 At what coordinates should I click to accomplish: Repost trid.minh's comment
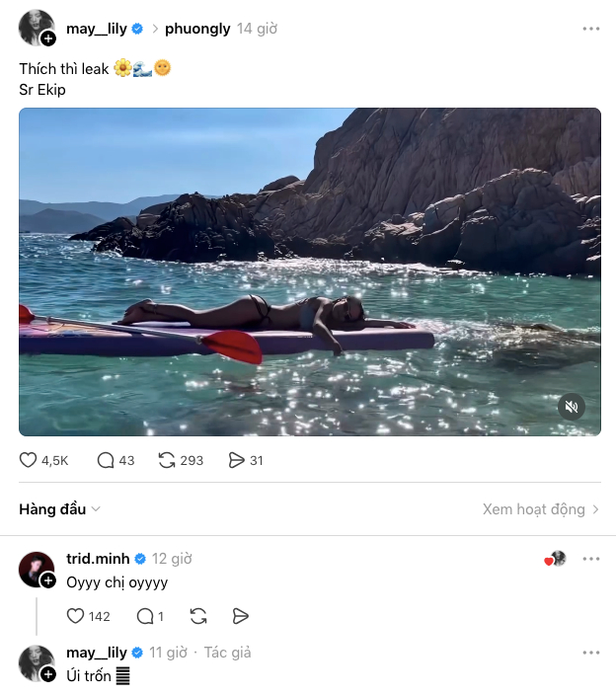198,616
